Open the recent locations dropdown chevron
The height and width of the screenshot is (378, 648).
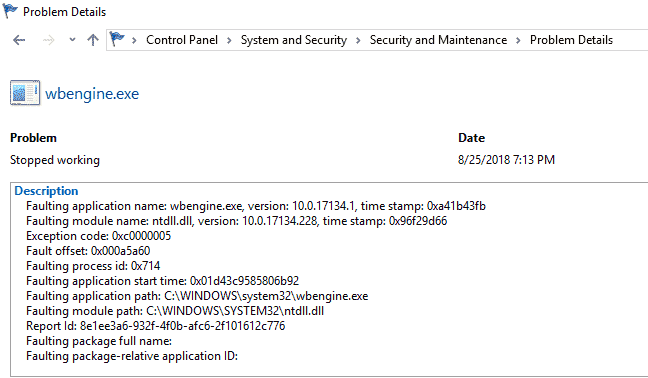pos(72,40)
